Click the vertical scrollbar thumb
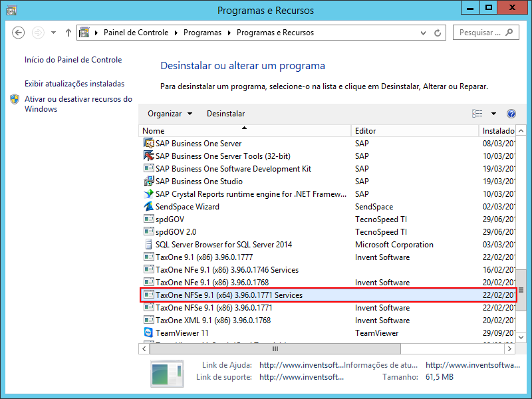 coord(521,290)
